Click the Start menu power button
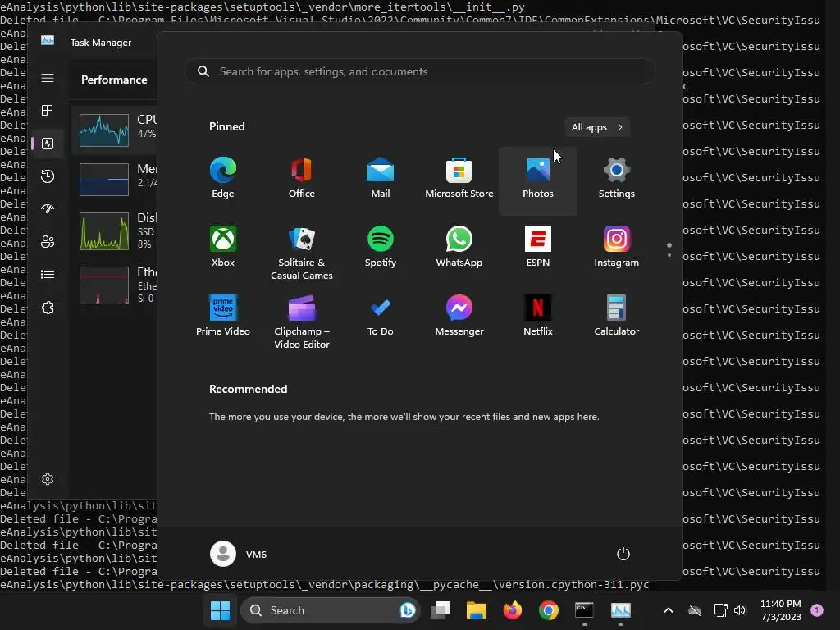840x630 pixels. point(623,554)
